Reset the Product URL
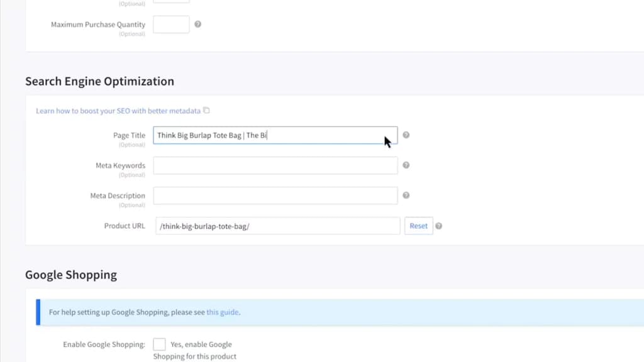The width and height of the screenshot is (644, 362). pos(418,226)
